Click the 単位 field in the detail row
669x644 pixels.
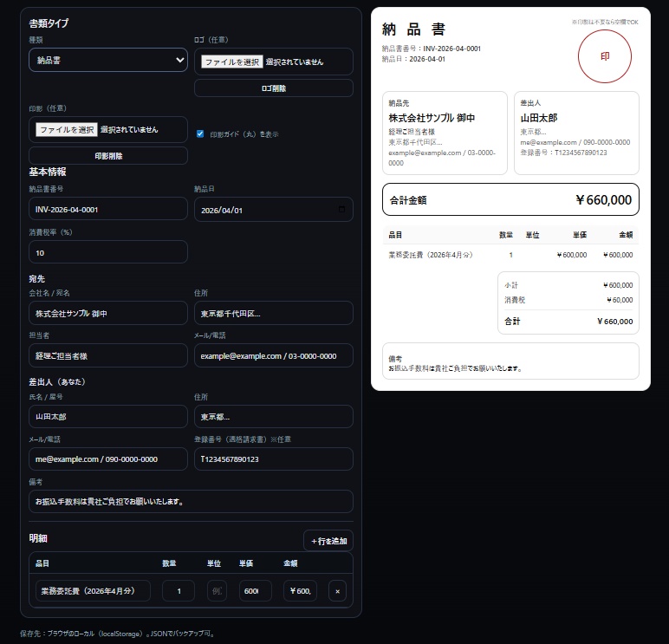[217, 591]
